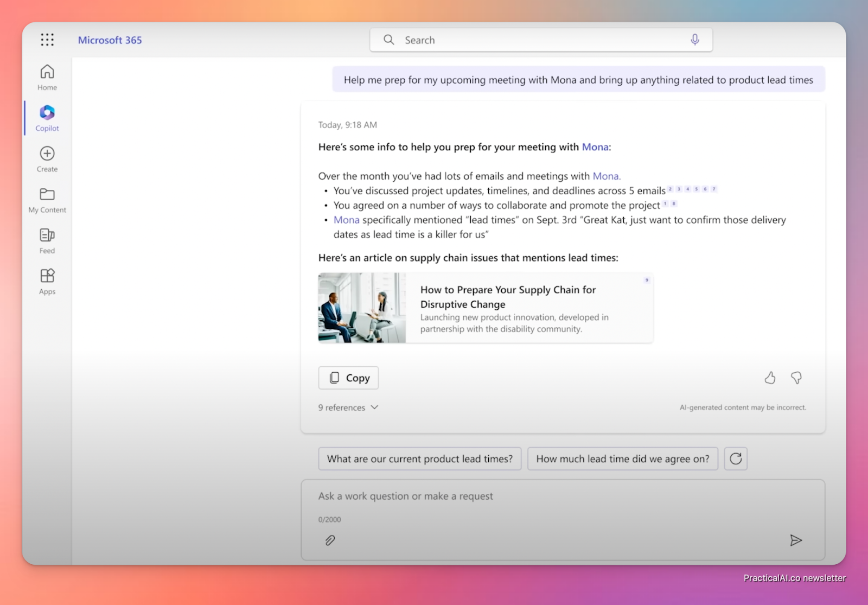Refresh the suggested prompts
This screenshot has height=605, width=868.
[736, 459]
